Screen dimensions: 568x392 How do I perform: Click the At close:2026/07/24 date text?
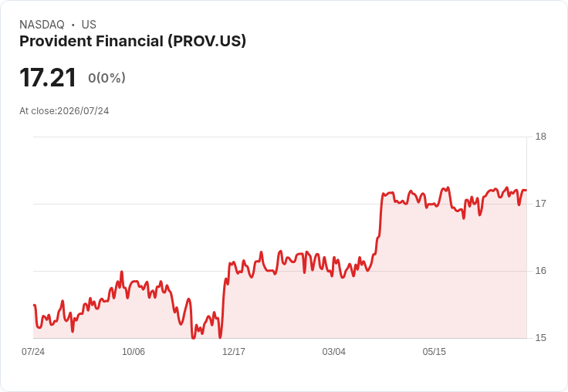pyautogui.click(x=64, y=111)
